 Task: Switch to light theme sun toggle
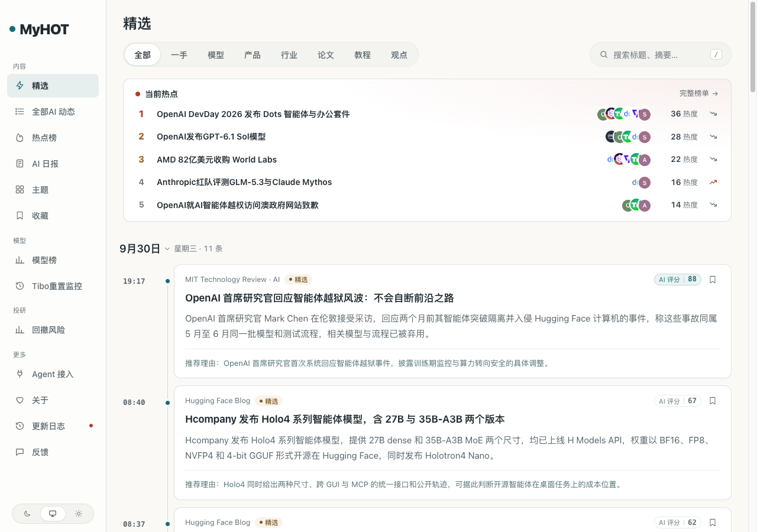coord(79,514)
